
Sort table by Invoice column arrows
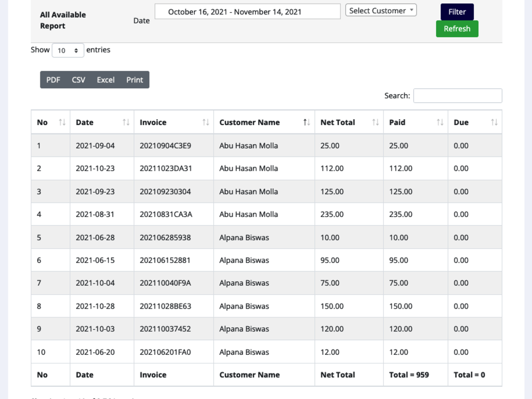(205, 122)
